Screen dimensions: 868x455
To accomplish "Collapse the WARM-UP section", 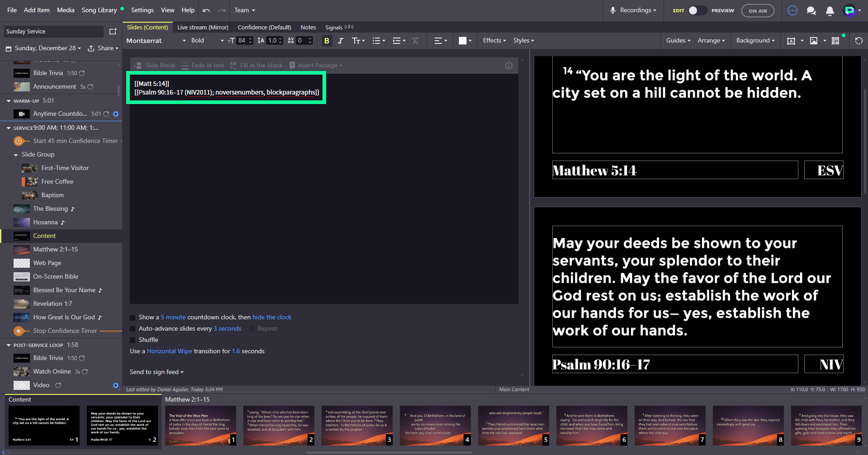I will [x=9, y=101].
